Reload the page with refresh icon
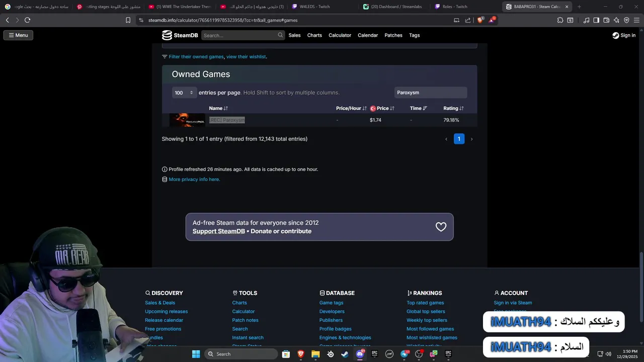Image resolution: width=644 pixels, height=362 pixels. pos(27,20)
